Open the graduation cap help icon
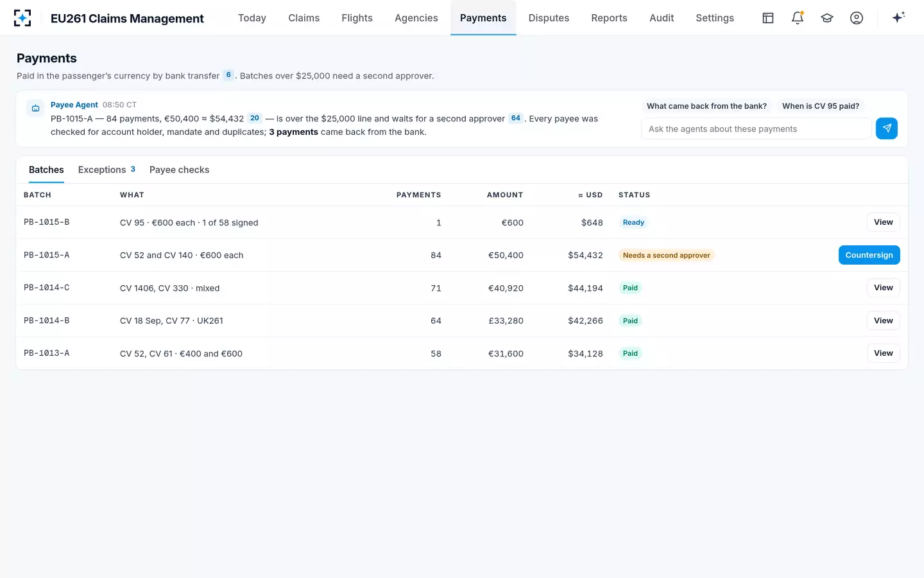 click(827, 18)
